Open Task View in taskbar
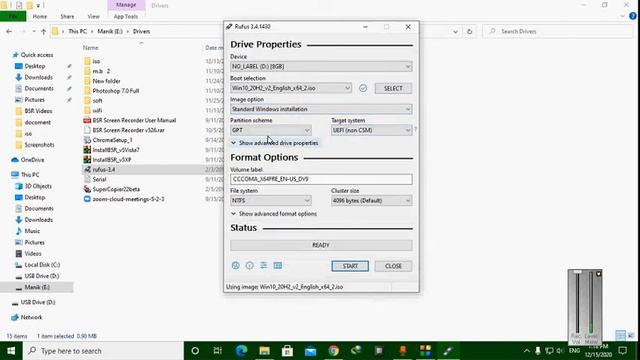Screen dimensions: 640x360 pos(218,351)
